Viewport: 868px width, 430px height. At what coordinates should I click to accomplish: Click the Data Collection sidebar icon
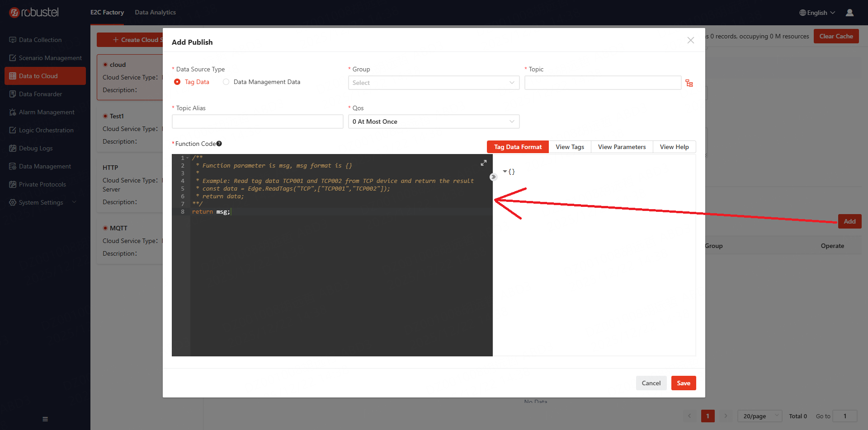point(13,40)
